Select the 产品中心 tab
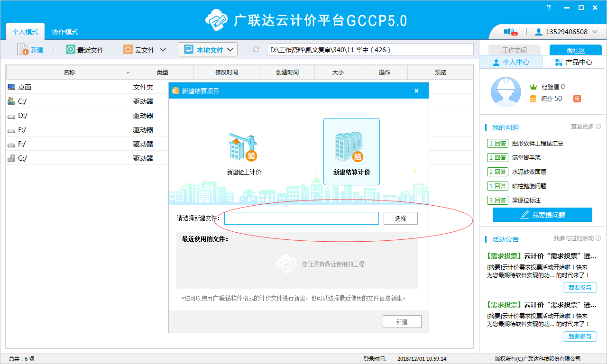 tap(573, 62)
